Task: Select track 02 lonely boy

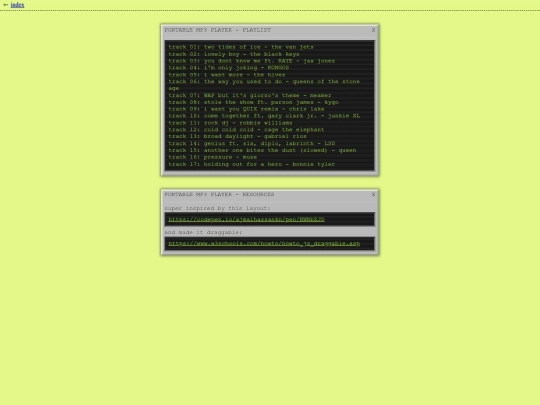Action: pyautogui.click(x=234, y=54)
